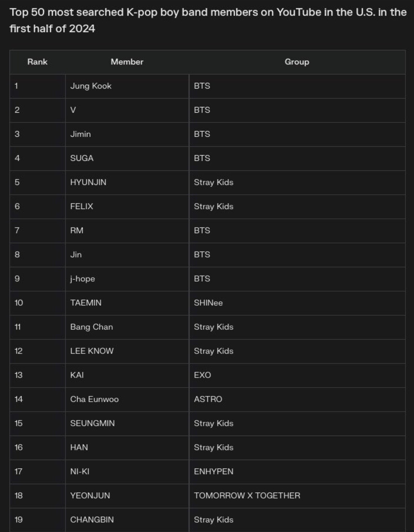Click the Rank column header
The image size is (414, 532).
tap(37, 62)
